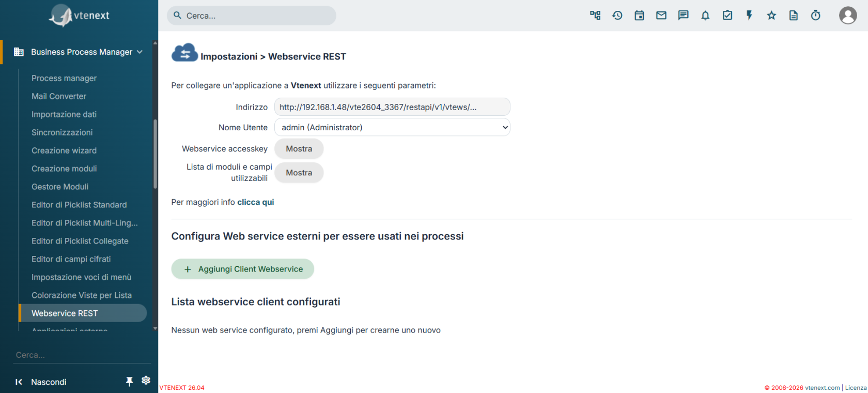Click the sidebar scroll down arrow

(x=155, y=328)
